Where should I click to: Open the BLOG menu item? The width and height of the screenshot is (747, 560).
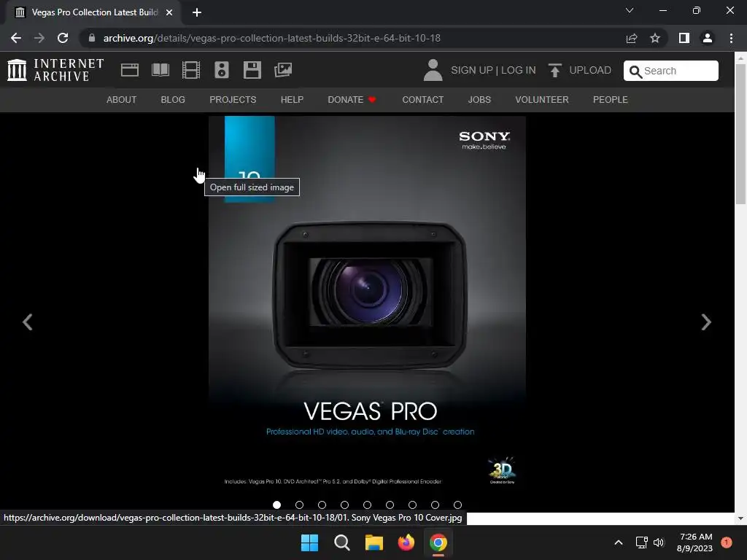click(173, 99)
